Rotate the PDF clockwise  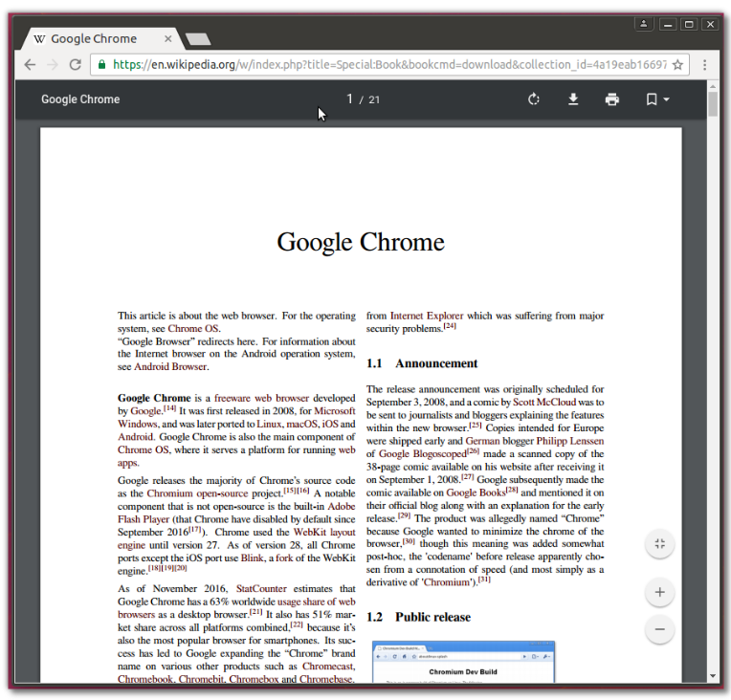click(x=533, y=99)
